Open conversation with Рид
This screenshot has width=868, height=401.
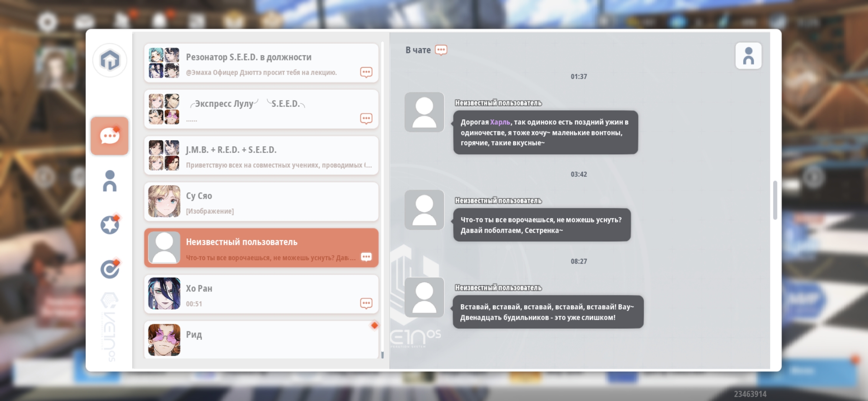point(261,339)
